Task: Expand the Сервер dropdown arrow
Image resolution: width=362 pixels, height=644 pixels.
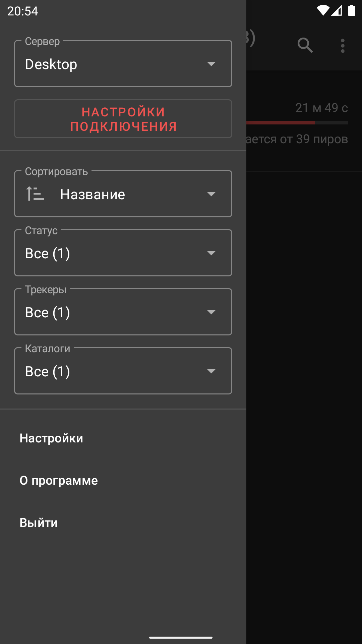Action: point(211,64)
